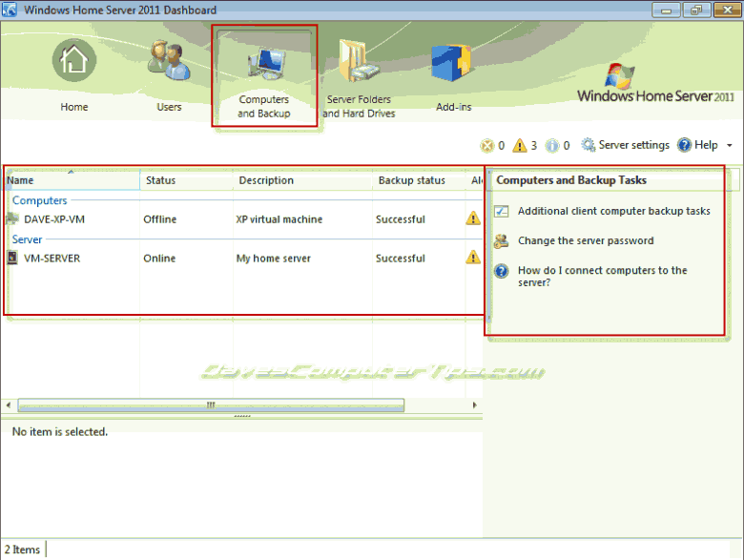744x560 pixels.
Task: Open Additional client computer backup tasks
Action: tap(614, 211)
